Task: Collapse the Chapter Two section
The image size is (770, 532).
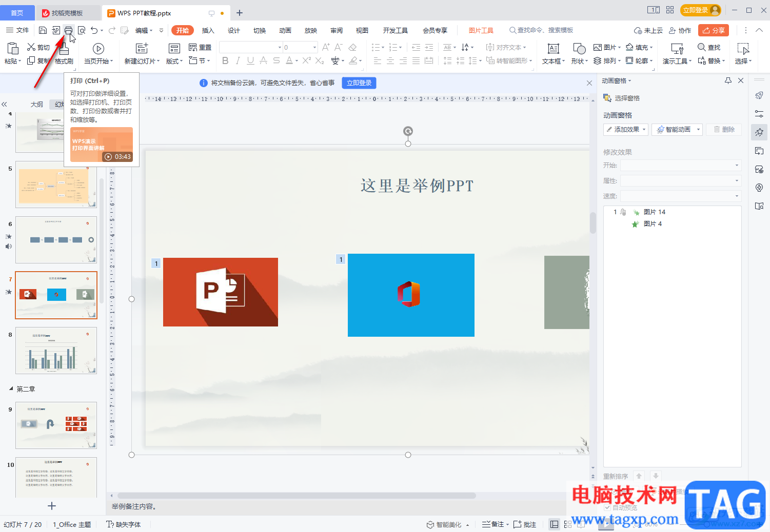Action: pos(11,389)
